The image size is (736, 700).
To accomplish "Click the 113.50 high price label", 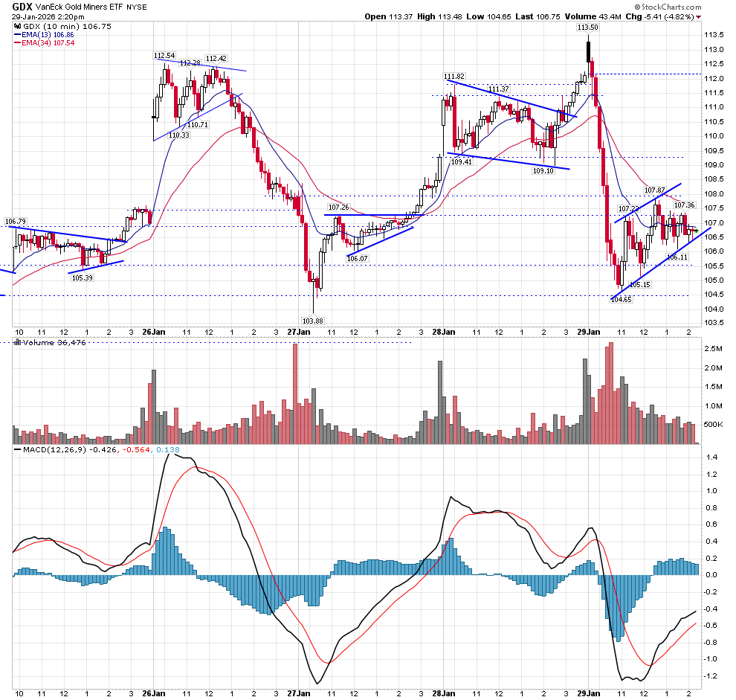I will 587,27.
